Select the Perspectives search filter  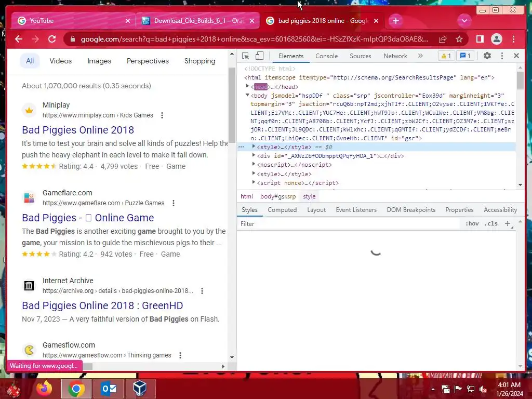point(148,61)
